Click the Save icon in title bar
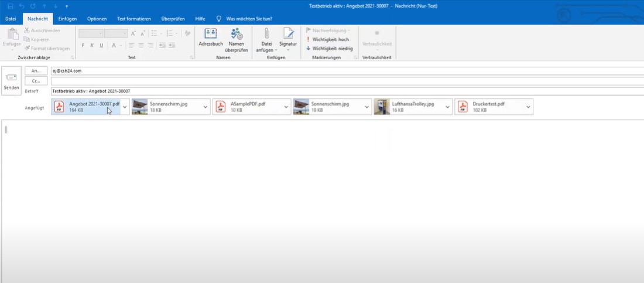 tap(11, 6)
